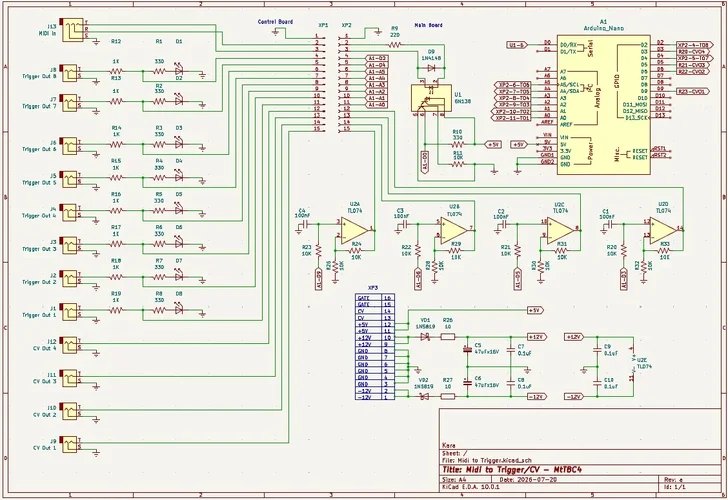This screenshot has height=500, width=728.
Task: Select the C5 47uFx16V capacitor symbol
Action: click(467, 349)
